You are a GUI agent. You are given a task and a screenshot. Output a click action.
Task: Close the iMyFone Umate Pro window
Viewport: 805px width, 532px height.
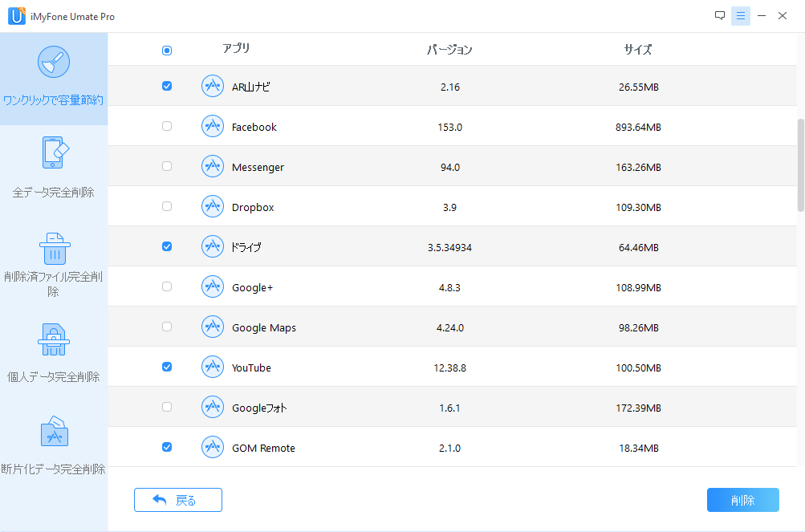pos(783,16)
